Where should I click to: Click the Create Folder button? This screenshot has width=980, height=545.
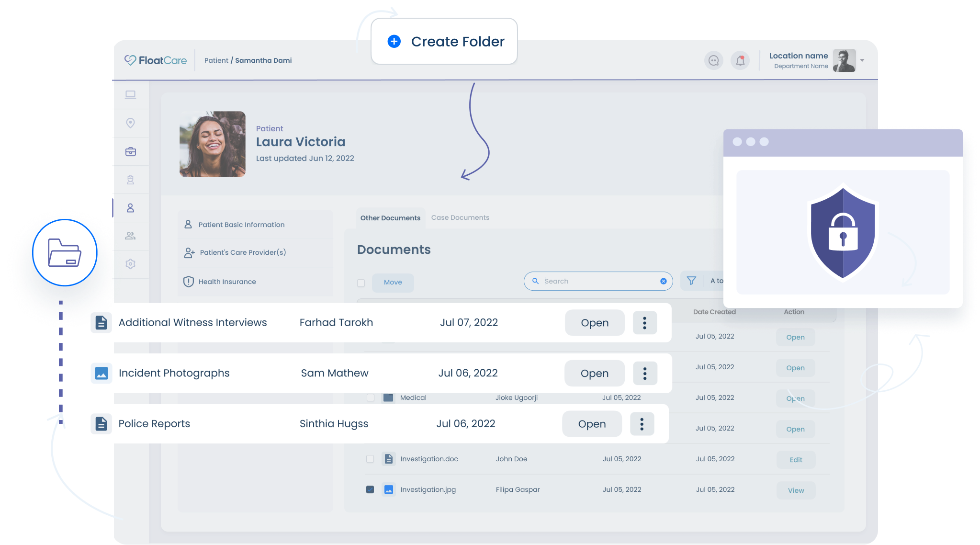click(x=444, y=41)
